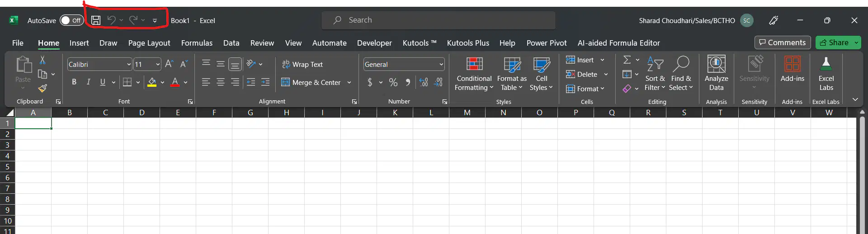Click Excel Labs flask icon
The height and width of the screenshot is (234, 868).
826,64
